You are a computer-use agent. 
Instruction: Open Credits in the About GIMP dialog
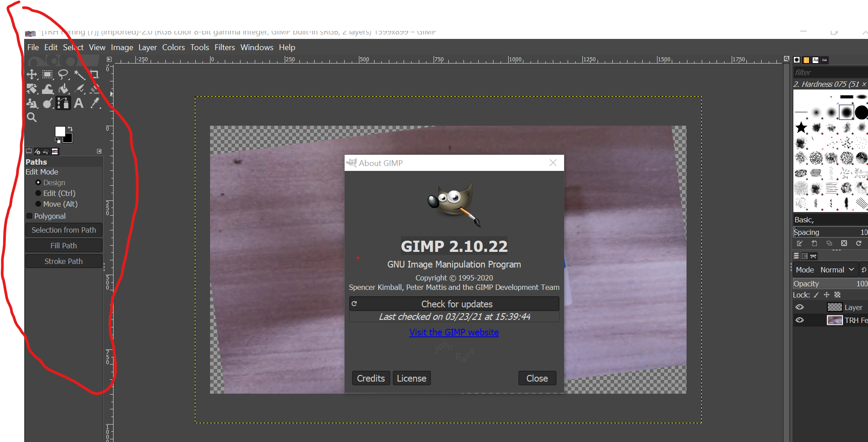coord(371,378)
